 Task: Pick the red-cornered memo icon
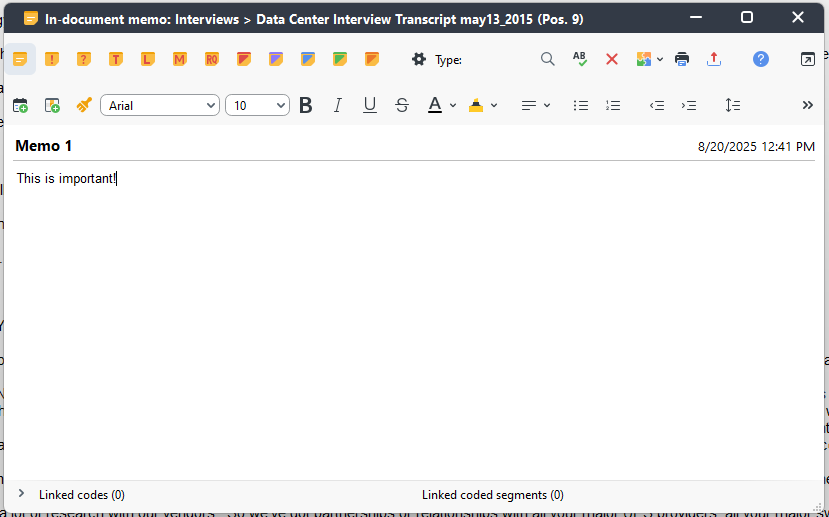244,59
